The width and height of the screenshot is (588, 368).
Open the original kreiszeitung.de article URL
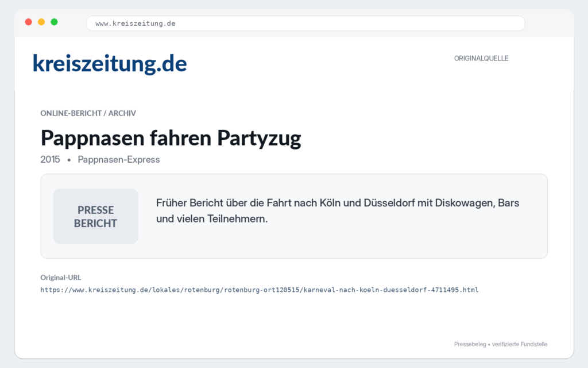[x=260, y=290]
